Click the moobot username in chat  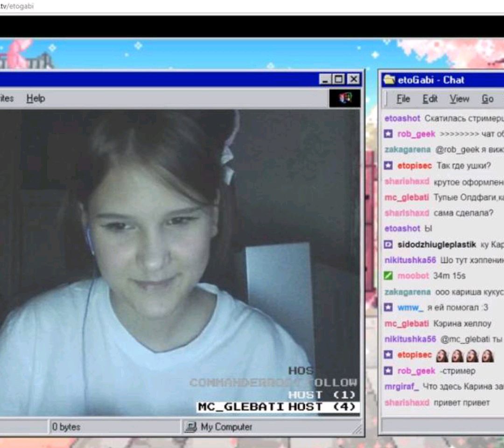tap(413, 276)
